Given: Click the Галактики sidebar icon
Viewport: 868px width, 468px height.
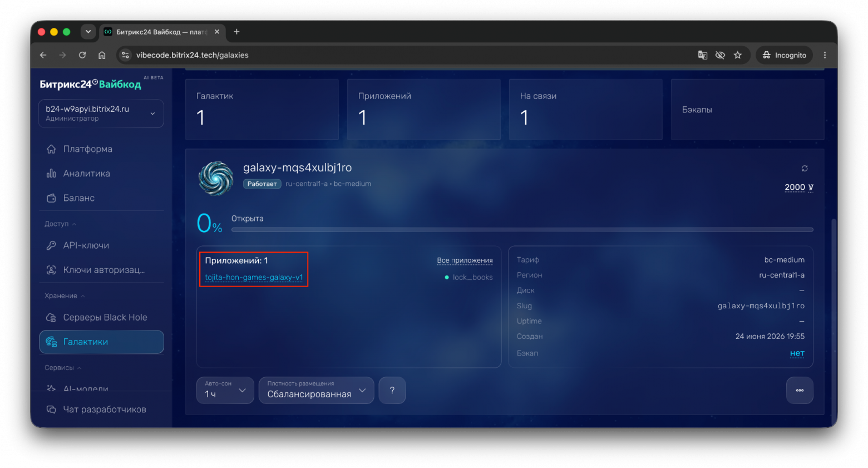Looking at the screenshot, I should 51,342.
